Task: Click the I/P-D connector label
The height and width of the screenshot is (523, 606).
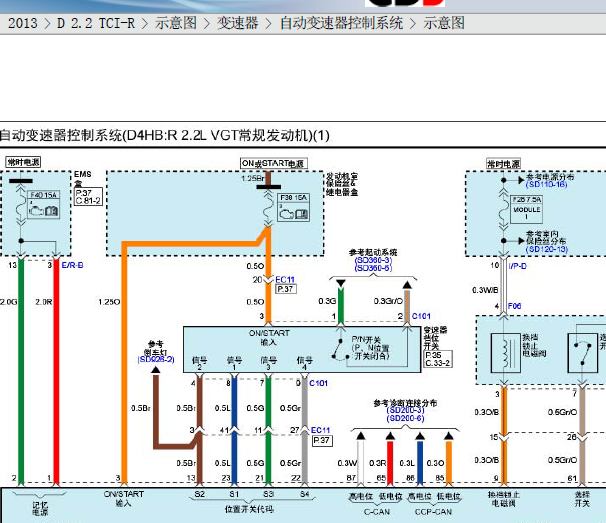Action: pyautogui.click(x=517, y=266)
